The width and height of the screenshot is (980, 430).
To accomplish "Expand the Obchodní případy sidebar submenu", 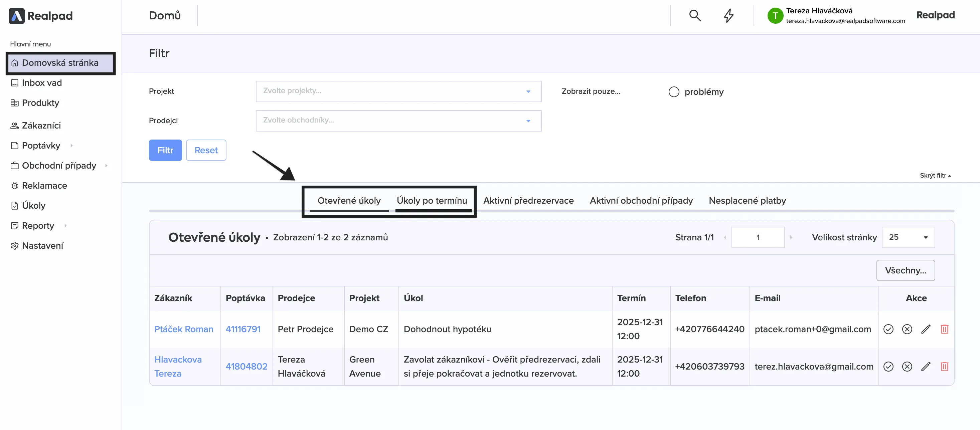I will click(107, 165).
